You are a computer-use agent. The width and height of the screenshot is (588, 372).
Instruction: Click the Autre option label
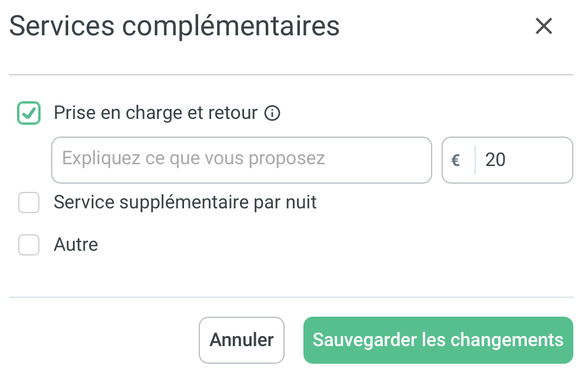click(x=76, y=245)
